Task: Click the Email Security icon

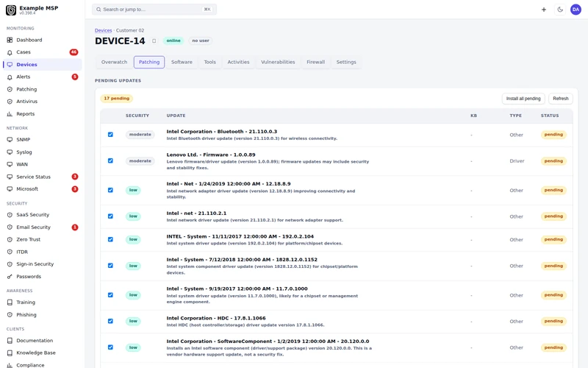Action: [x=10, y=227]
